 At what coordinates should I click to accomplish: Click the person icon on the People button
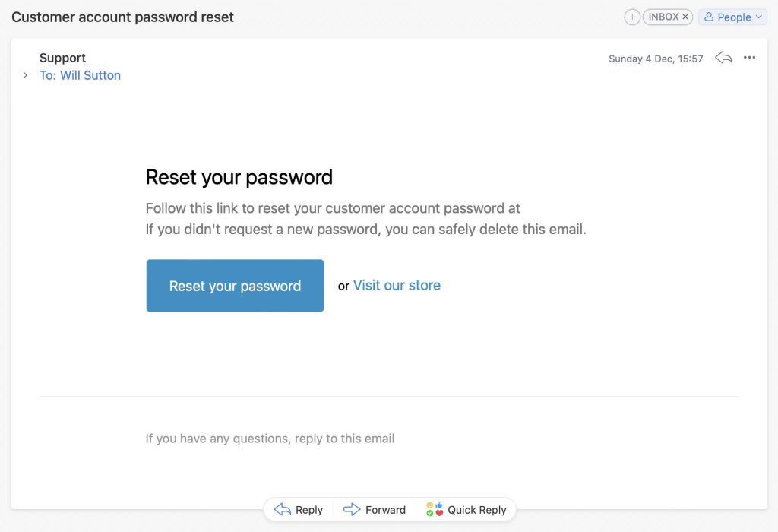point(709,17)
